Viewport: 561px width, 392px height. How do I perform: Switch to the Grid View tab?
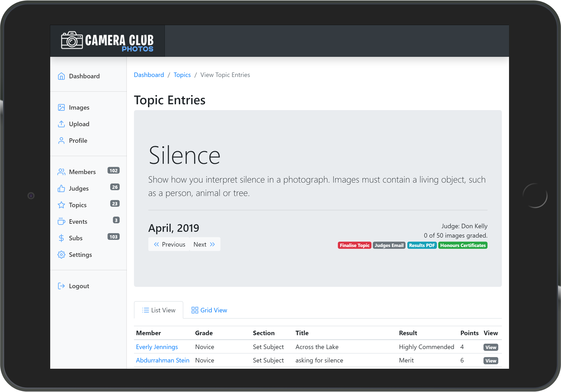[209, 310]
